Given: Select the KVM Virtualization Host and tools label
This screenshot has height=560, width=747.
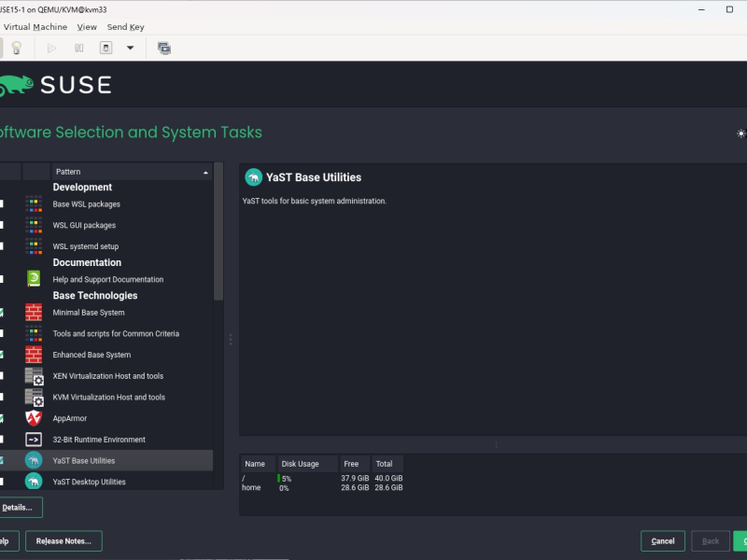Looking at the screenshot, I should pos(108,398).
